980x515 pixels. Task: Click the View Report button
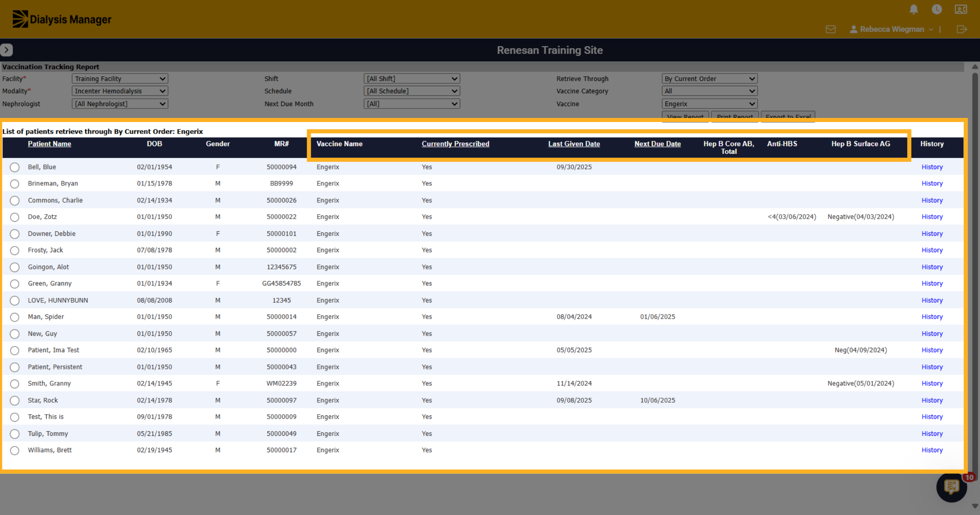pos(685,116)
